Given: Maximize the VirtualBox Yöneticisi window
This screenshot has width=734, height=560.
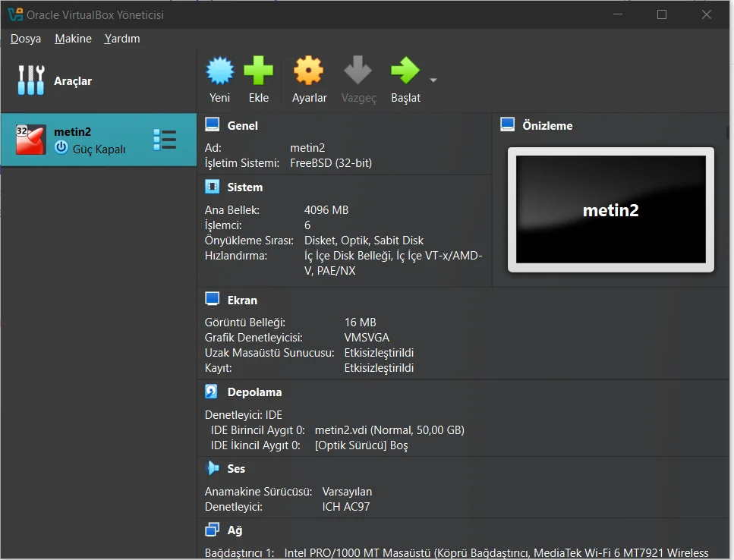Looking at the screenshot, I should (x=662, y=14).
